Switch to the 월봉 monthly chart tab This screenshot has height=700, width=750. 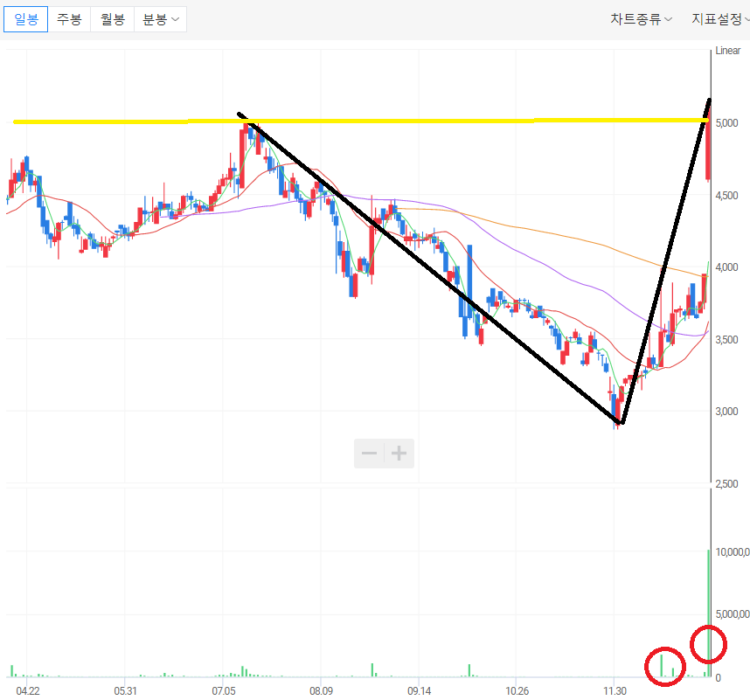[x=113, y=19]
